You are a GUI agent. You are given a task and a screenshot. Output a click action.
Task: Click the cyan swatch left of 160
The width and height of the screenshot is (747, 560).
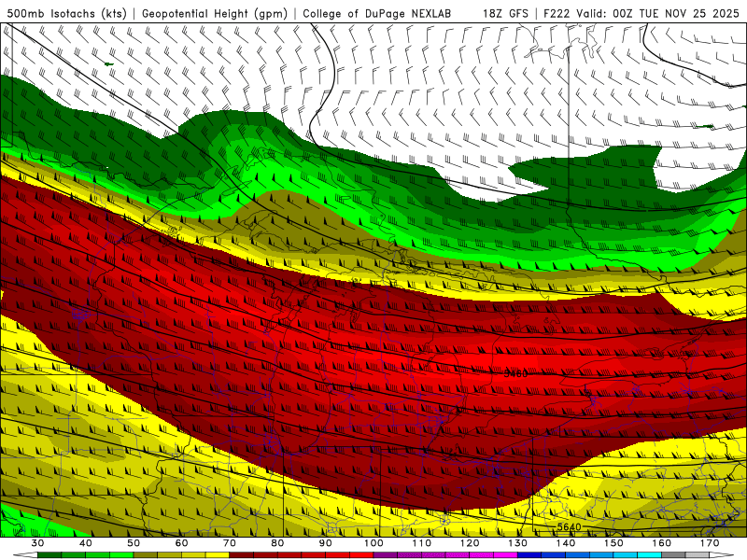[x=649, y=555]
